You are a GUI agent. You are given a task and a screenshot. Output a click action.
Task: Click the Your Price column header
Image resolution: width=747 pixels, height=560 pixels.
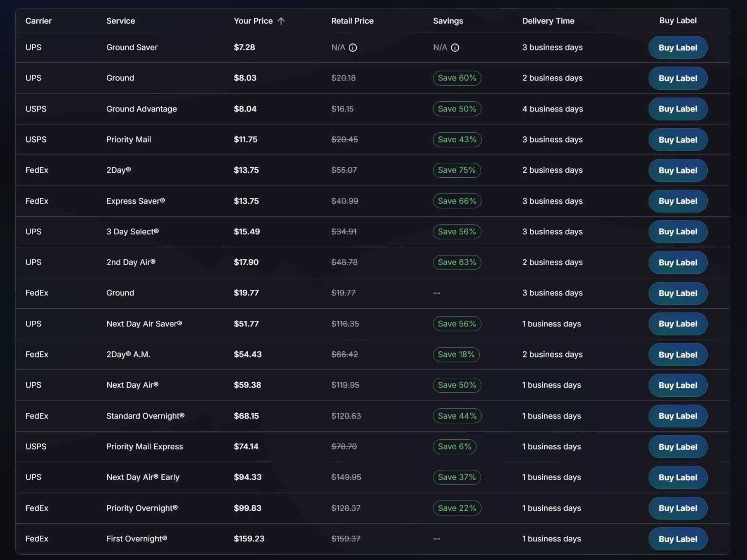point(253,21)
